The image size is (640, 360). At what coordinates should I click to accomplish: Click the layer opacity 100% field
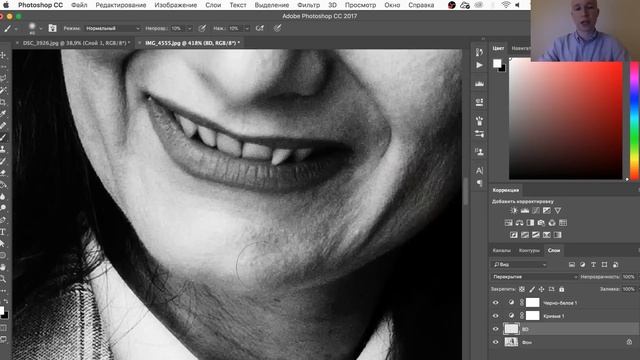click(629, 277)
